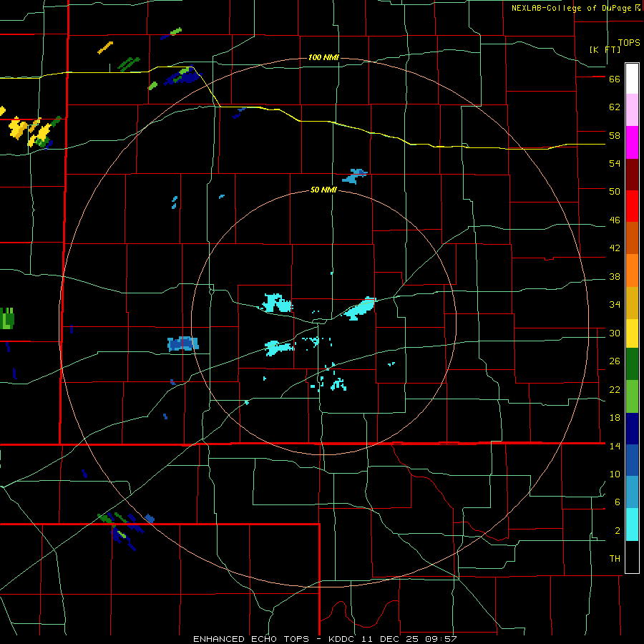Select the gold legend swatch
The image size is (644, 644).
pyautogui.click(x=632, y=303)
